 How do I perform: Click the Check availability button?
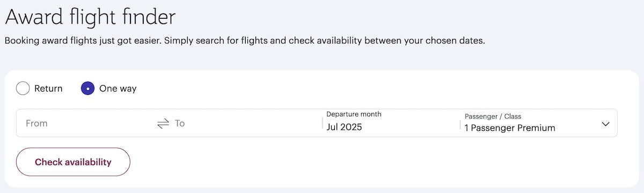click(73, 162)
